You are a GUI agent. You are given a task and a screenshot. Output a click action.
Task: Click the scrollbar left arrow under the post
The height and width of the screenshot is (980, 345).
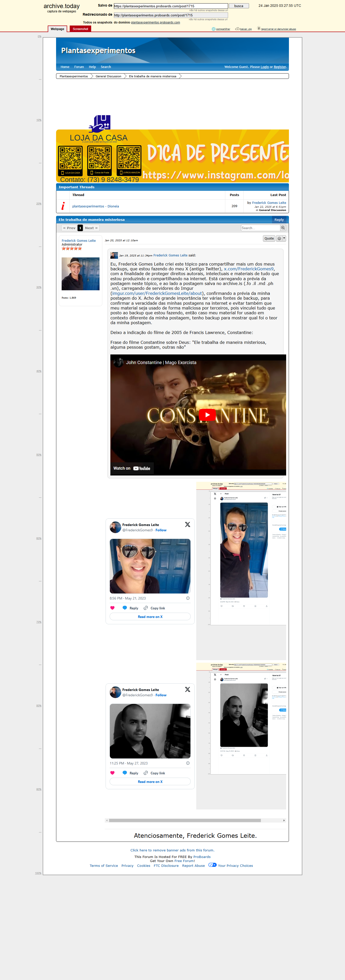107,820
